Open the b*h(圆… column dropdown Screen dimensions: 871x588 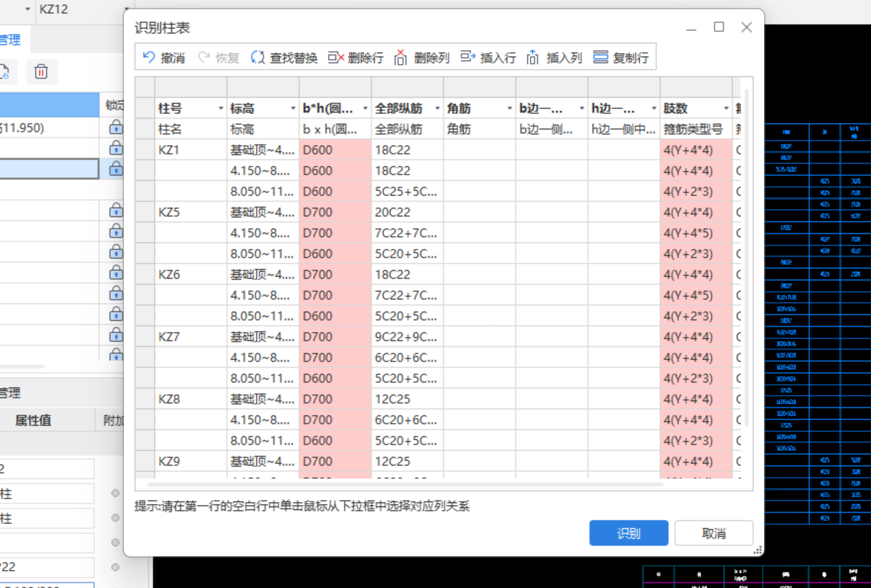(x=365, y=108)
